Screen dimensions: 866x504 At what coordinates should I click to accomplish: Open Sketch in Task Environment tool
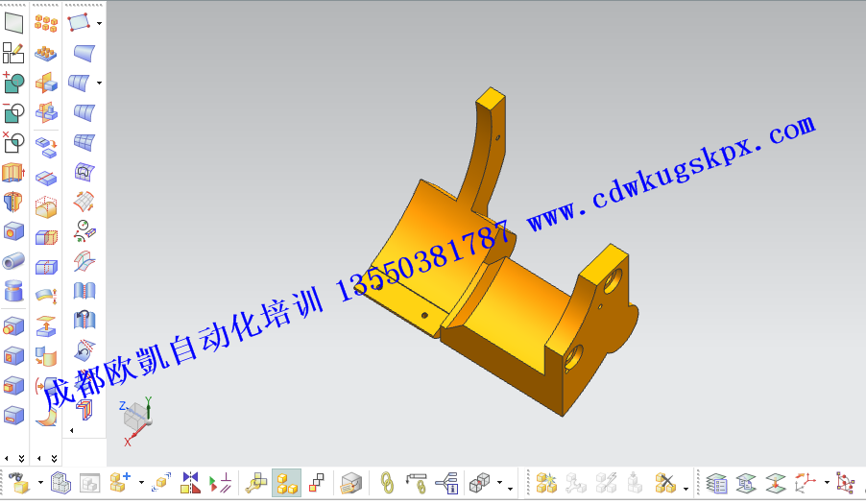pyautogui.click(x=13, y=53)
